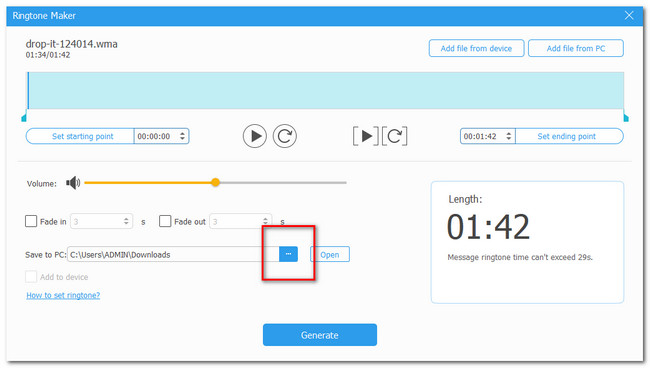
Task: Mute the volume speaker icon
Action: (x=73, y=183)
